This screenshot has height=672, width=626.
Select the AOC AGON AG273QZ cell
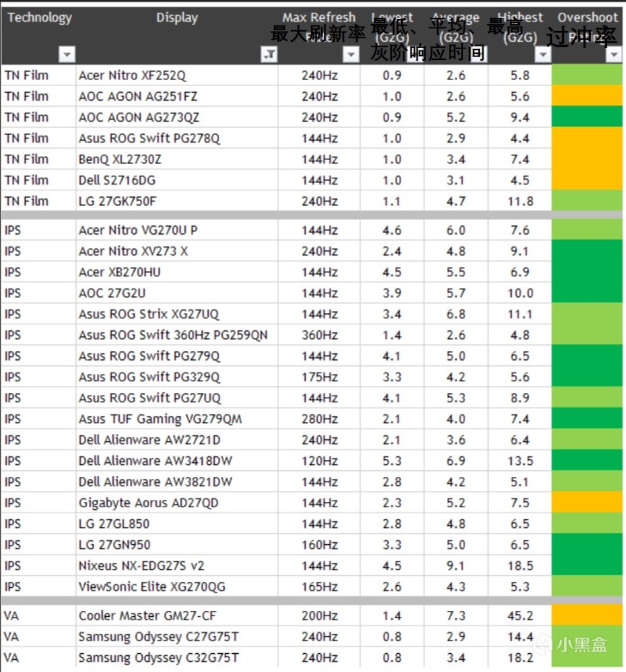pyautogui.click(x=177, y=118)
